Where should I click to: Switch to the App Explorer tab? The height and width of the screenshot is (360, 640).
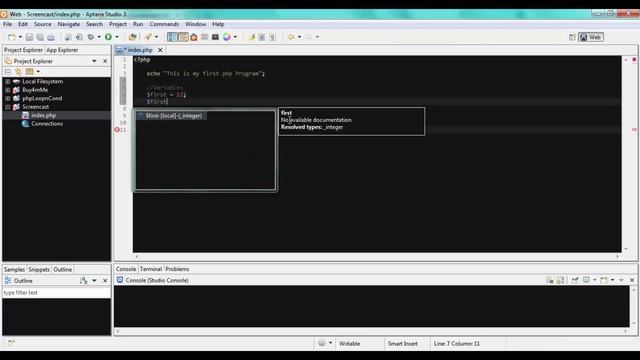tap(62, 50)
